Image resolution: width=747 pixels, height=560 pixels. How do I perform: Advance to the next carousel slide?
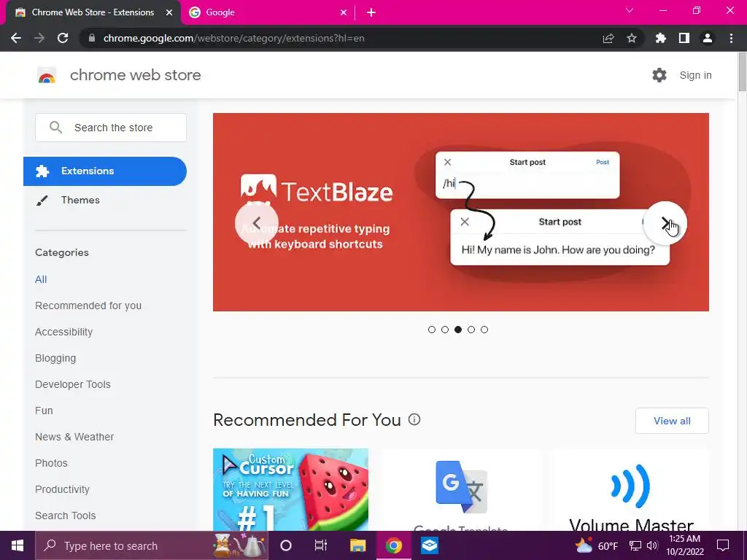[665, 223]
